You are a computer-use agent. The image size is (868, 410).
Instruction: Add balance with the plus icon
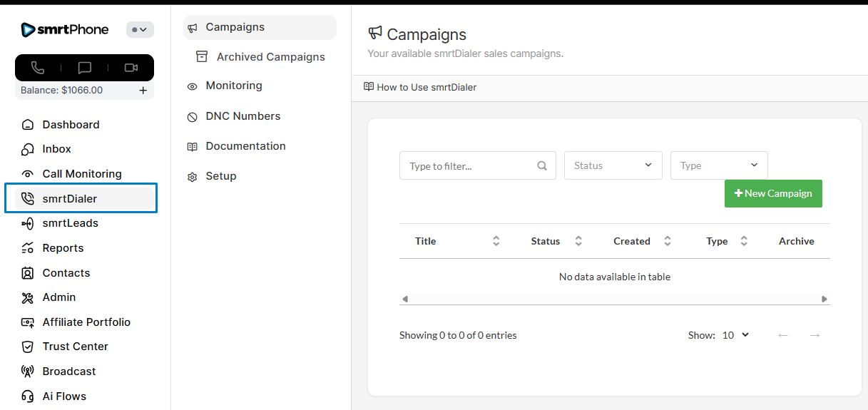pos(143,91)
